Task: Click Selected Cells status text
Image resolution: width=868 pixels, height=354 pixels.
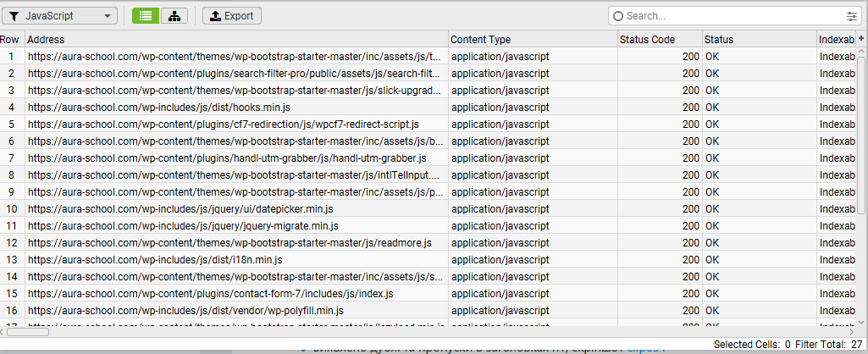Action: tap(752, 344)
